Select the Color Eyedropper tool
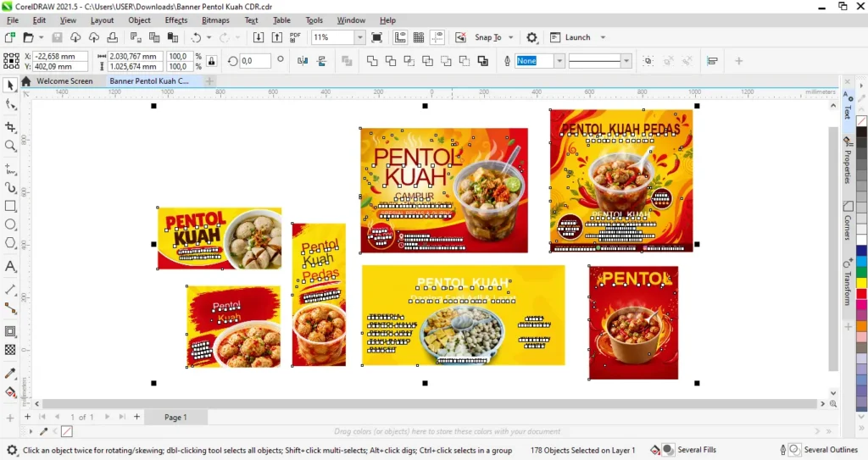868x460 pixels. [x=10, y=374]
